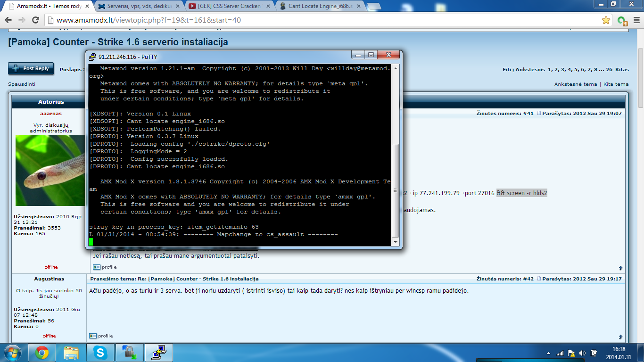Close the [GER] CSS Server Cracken tab
The width and height of the screenshot is (644, 362).
[267, 6]
